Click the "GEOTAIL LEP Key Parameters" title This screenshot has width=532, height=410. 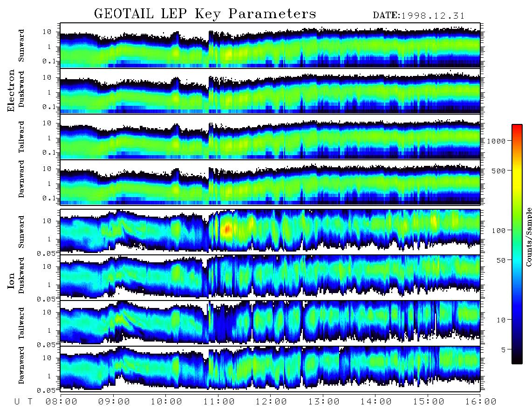coord(205,14)
